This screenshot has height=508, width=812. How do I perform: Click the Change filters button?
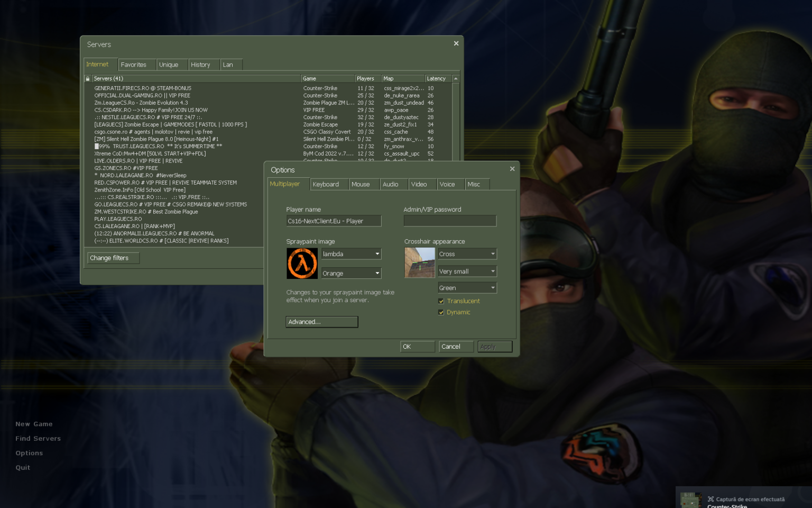pyautogui.click(x=113, y=258)
